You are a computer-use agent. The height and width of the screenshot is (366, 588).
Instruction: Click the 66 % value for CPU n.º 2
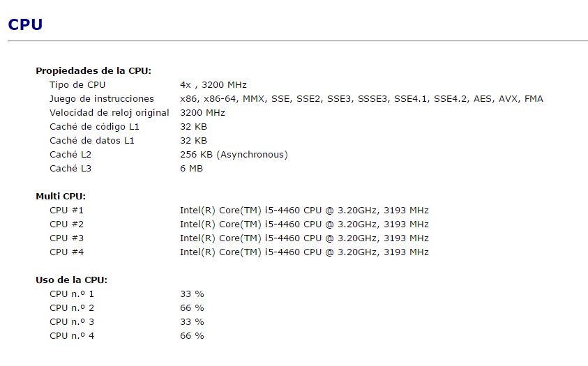(192, 308)
